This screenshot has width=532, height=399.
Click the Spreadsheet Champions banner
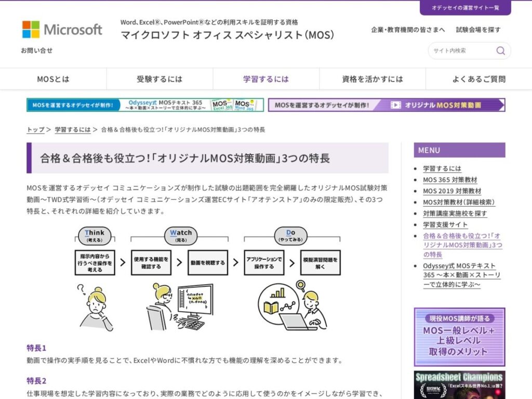pos(459,385)
